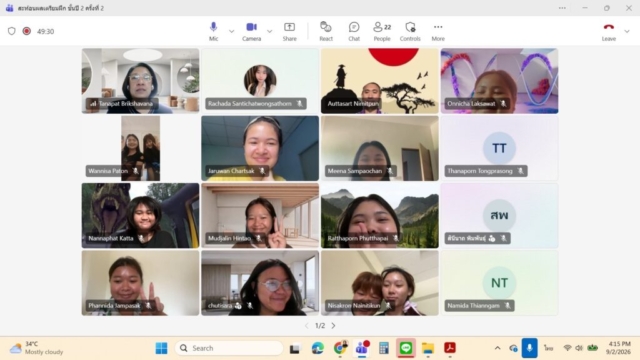Click the blue microphone tray icon
Screen dimensions: 640x360
pyautogui.click(x=529, y=348)
